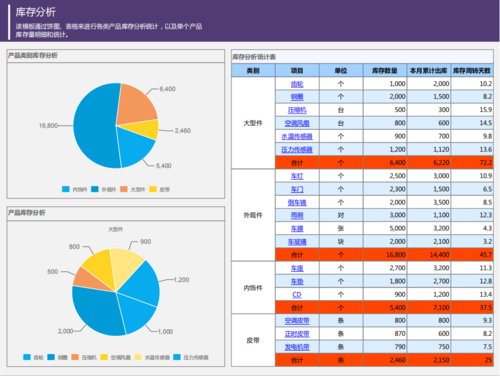The width and height of the screenshot is (500, 376).
Task: Select the 压力传感器 link
Action: pos(297,150)
